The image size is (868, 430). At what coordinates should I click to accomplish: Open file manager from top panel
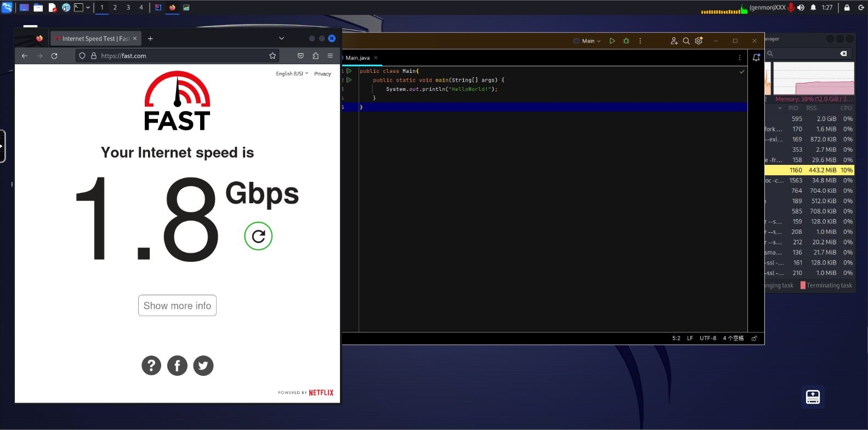coord(38,8)
